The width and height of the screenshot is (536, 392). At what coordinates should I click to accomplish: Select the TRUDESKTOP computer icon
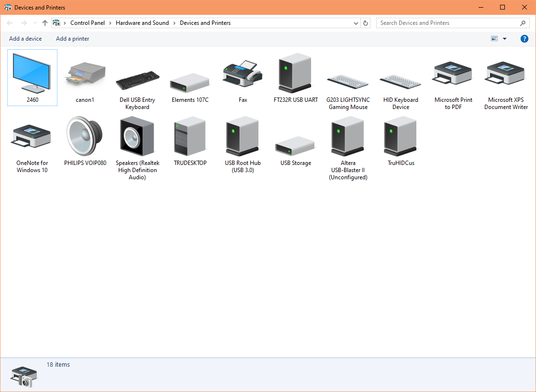tap(190, 136)
